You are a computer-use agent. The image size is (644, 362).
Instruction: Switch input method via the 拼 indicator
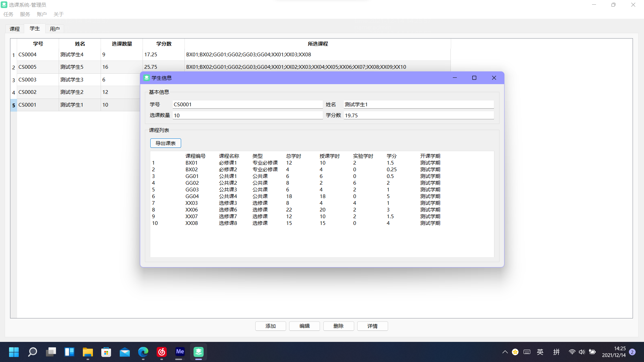click(x=556, y=352)
